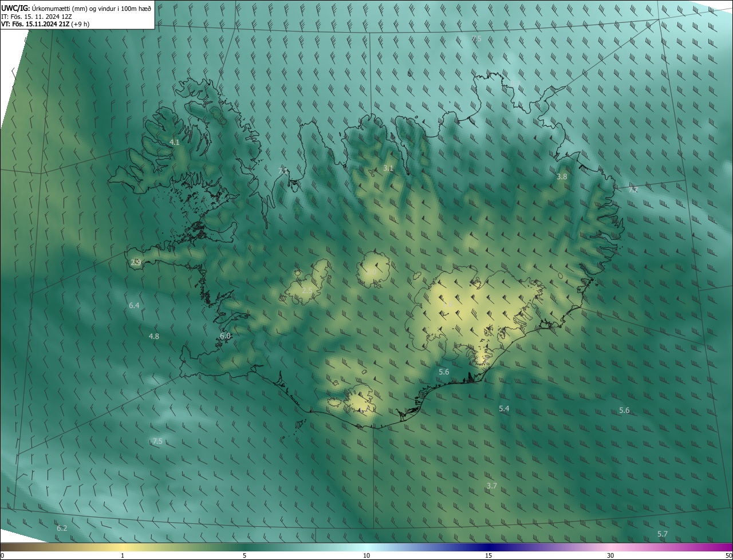Click the 3.7 value label in the southern ocean
The image size is (733, 560).
[492, 486]
